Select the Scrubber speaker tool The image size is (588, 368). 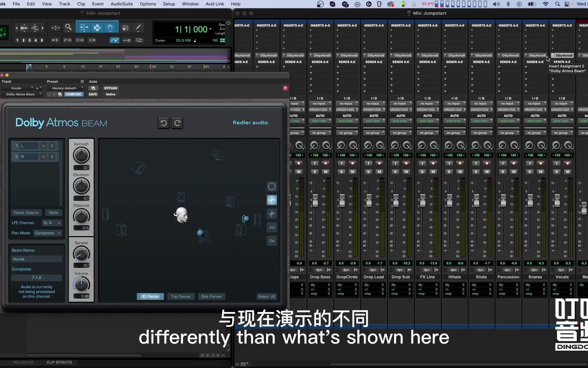point(125,28)
